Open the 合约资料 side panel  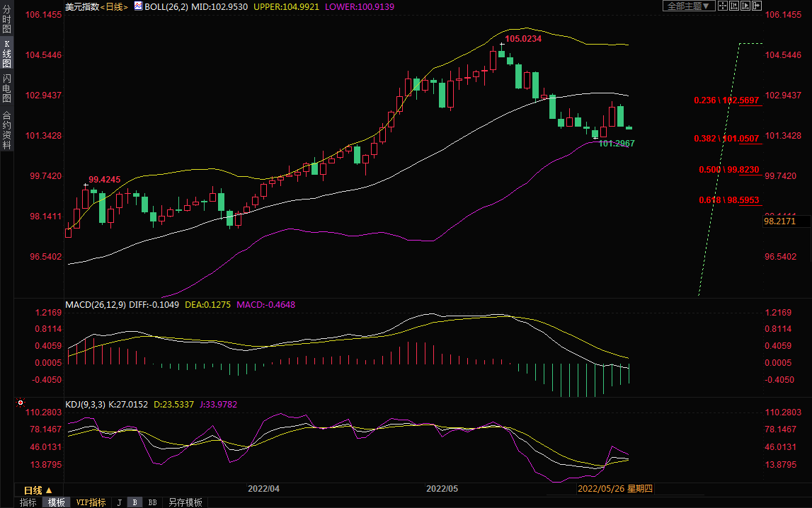6,130
